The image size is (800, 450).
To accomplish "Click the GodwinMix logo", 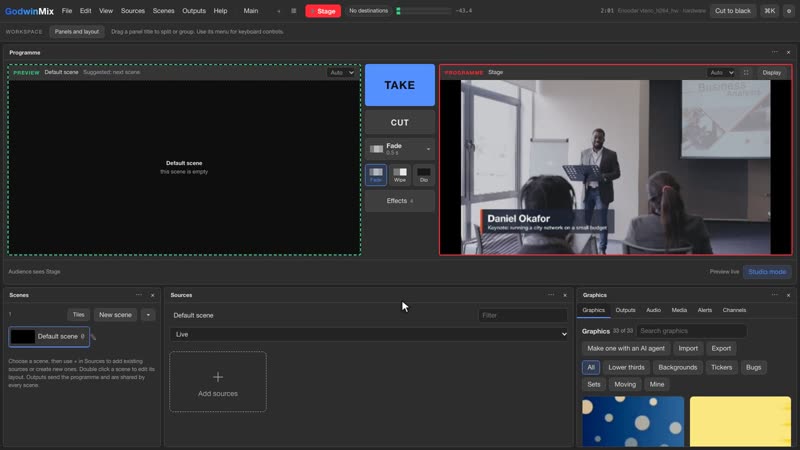I will (x=29, y=11).
